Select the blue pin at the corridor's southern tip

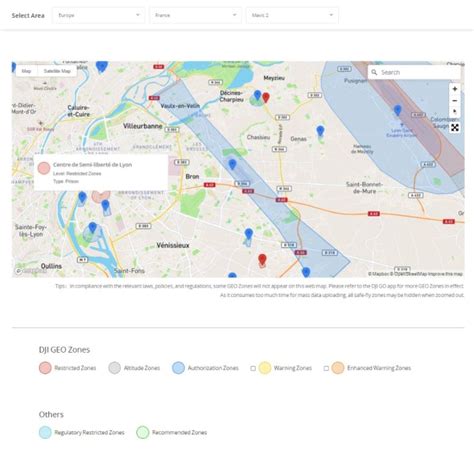point(306,272)
